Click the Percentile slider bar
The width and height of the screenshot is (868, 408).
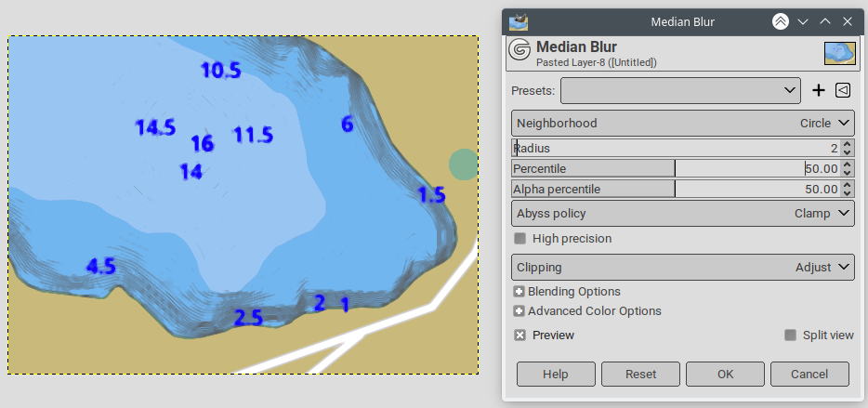676,168
